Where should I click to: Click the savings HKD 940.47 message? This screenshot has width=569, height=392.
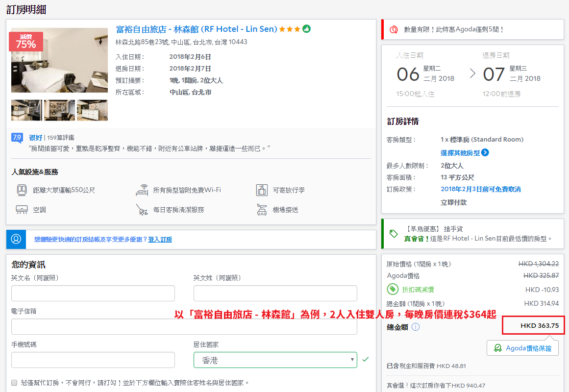[x=436, y=386]
